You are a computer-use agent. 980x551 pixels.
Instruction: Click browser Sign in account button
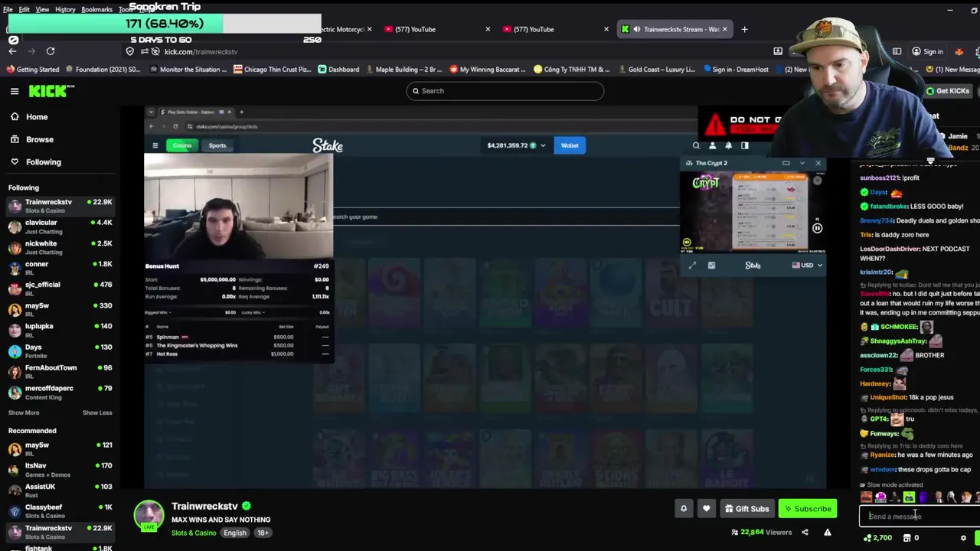(927, 51)
